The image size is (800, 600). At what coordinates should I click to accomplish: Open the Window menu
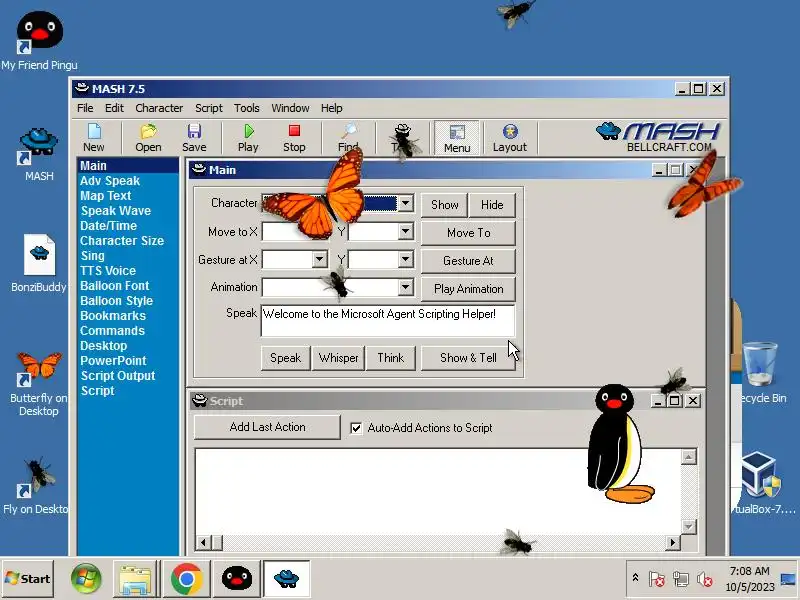290,108
